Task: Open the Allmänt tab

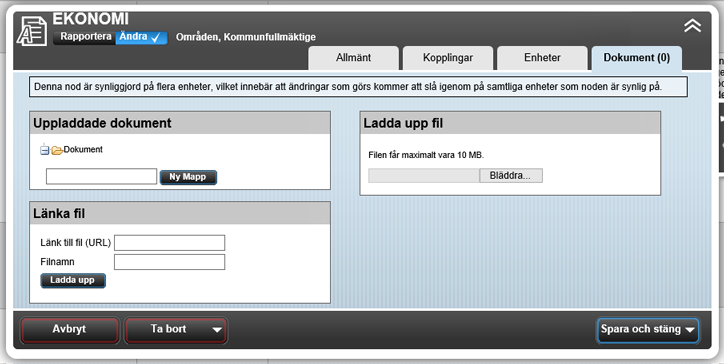Action: tap(353, 58)
